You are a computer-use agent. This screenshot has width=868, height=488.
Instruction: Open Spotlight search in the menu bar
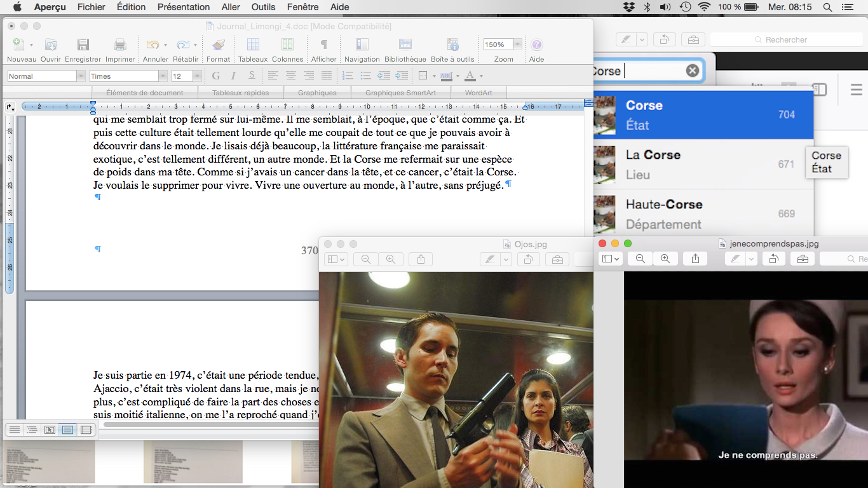(x=827, y=7)
